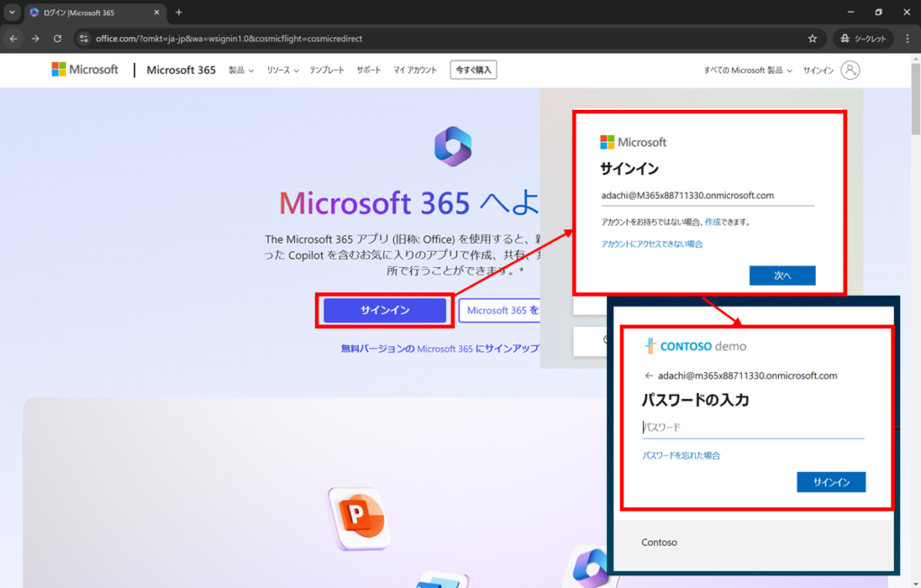The image size is (921, 588).
Task: Open 無料バージョンの Microsoft 365 にサインアップ link
Action: click(440, 348)
